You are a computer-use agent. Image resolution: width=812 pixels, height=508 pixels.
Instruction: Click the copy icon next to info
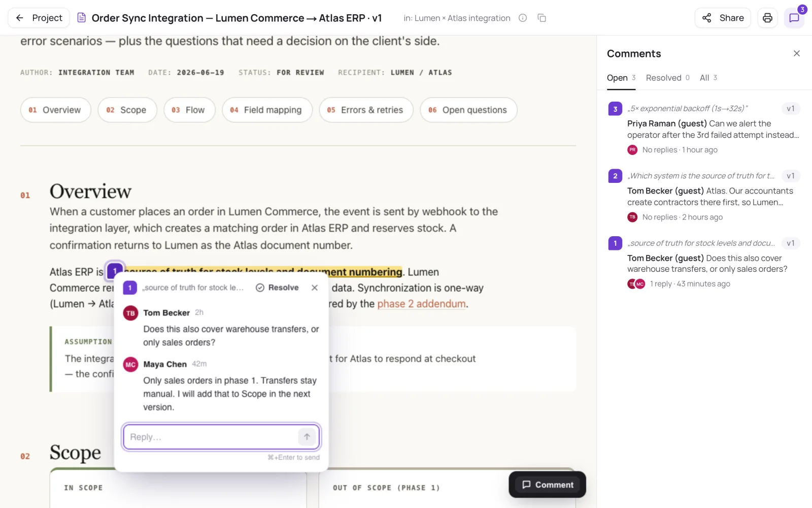pyautogui.click(x=542, y=18)
